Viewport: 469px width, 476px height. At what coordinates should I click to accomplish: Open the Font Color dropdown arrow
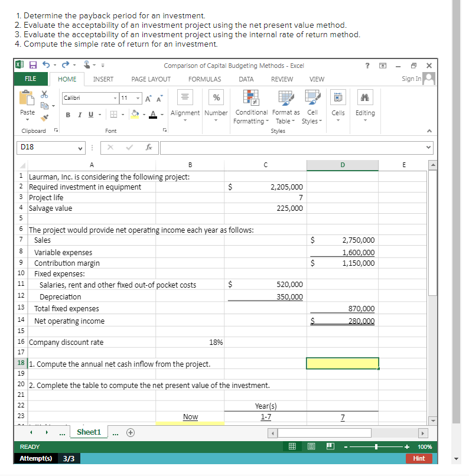(162, 115)
